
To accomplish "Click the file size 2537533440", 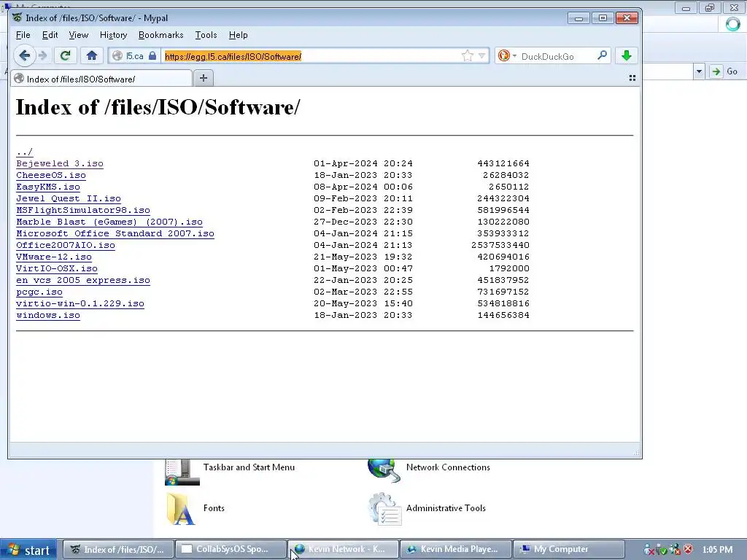I will 500,245.
